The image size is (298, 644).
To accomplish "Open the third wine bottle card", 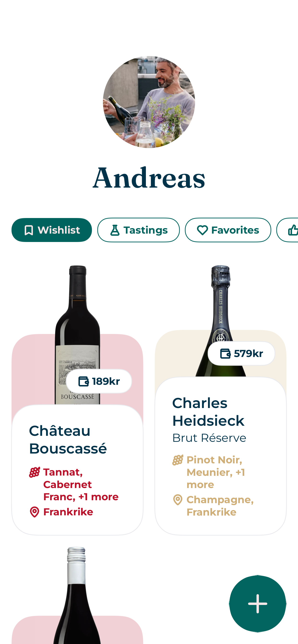I will (x=77, y=600).
